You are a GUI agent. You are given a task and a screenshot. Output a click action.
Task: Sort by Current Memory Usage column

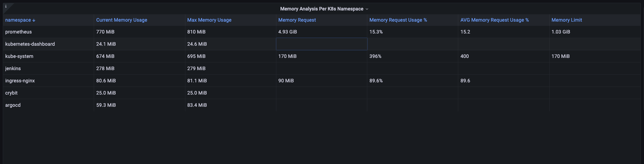tap(122, 20)
